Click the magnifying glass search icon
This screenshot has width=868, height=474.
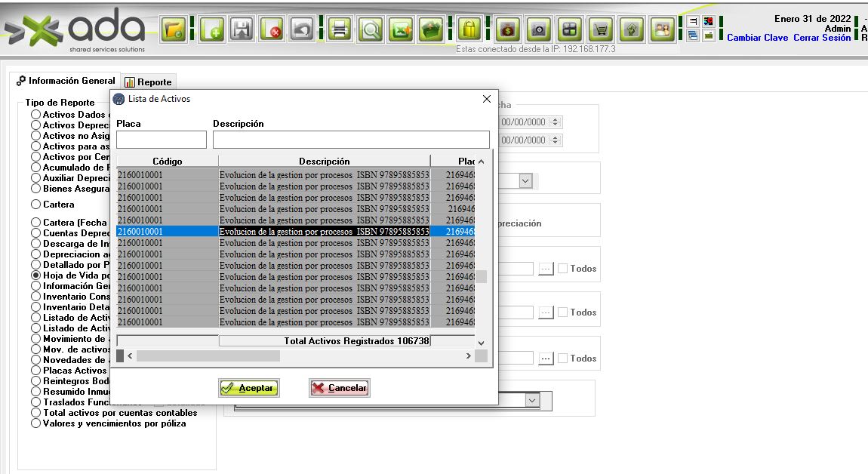point(371,30)
